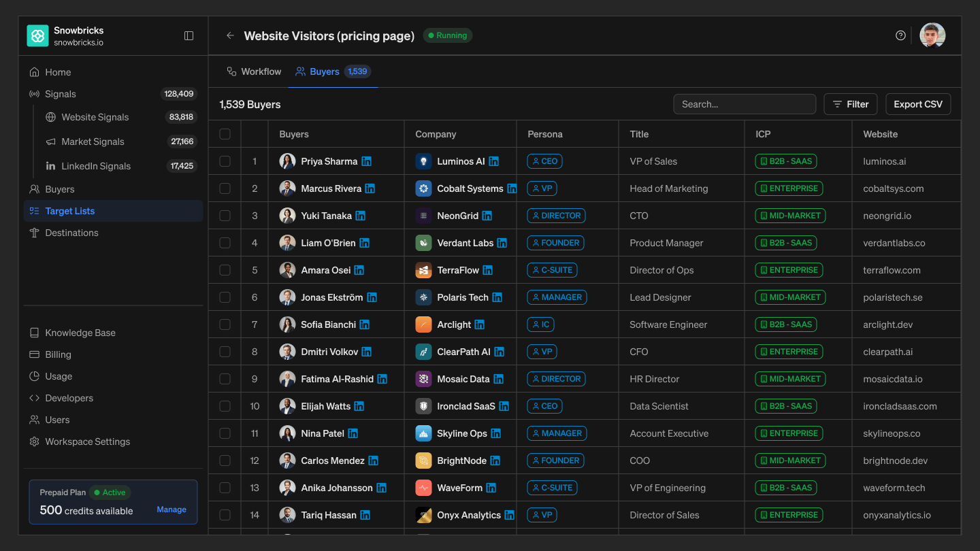Go to Target Lists in sidebar
Viewport: 980px width, 551px height.
(113, 211)
